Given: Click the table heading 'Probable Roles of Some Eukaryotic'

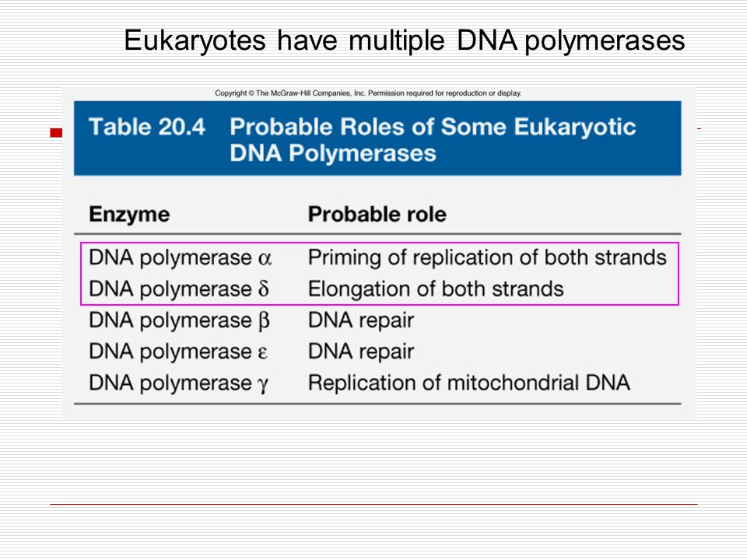Looking at the screenshot, I should tap(433, 127).
